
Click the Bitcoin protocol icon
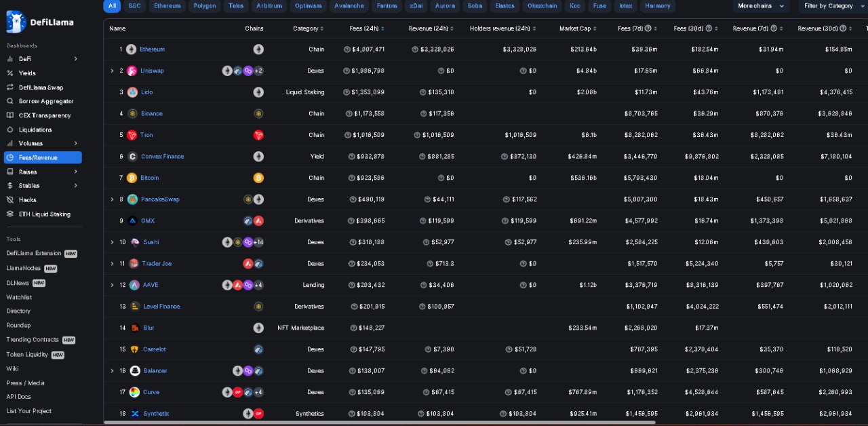point(132,178)
